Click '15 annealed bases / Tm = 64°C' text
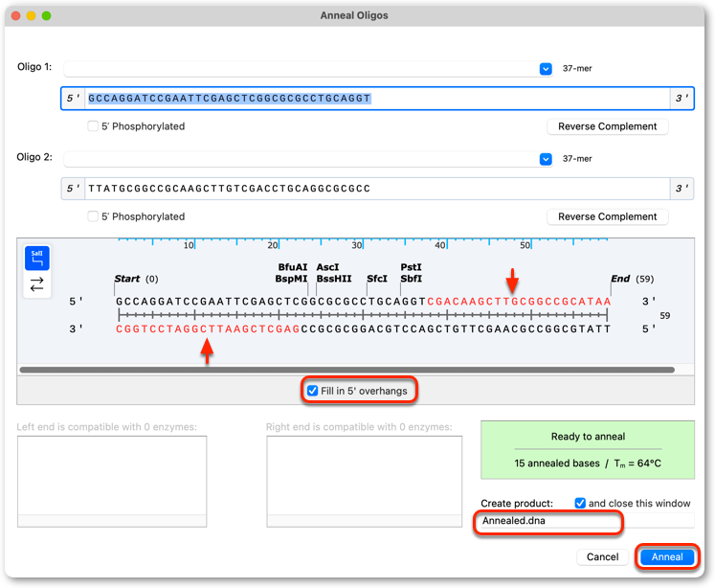Image resolution: width=715 pixels, height=588 pixels. tap(588, 464)
